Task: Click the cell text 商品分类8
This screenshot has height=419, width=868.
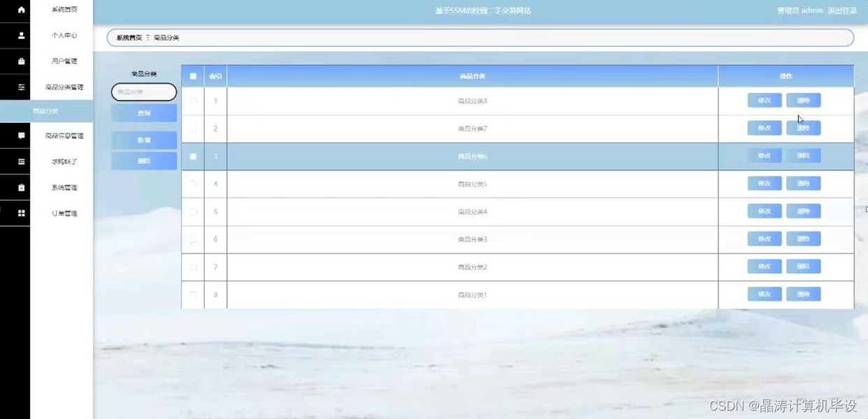Action: pyautogui.click(x=472, y=101)
